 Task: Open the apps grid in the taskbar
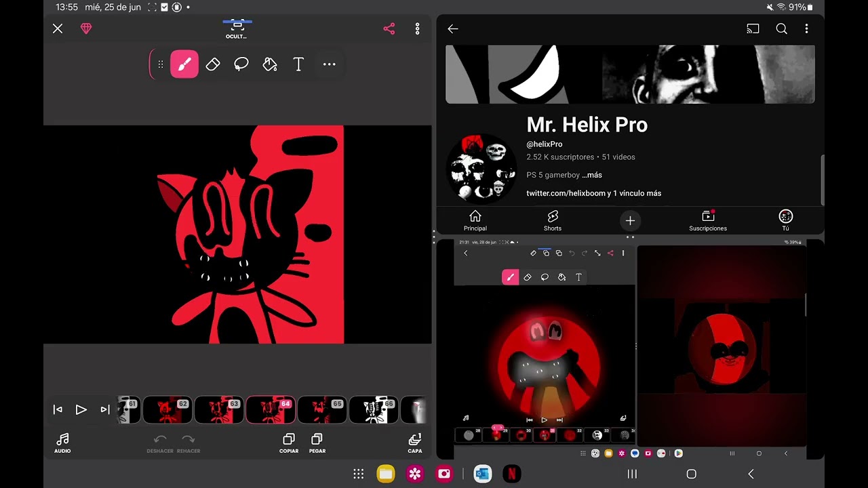[359, 474]
